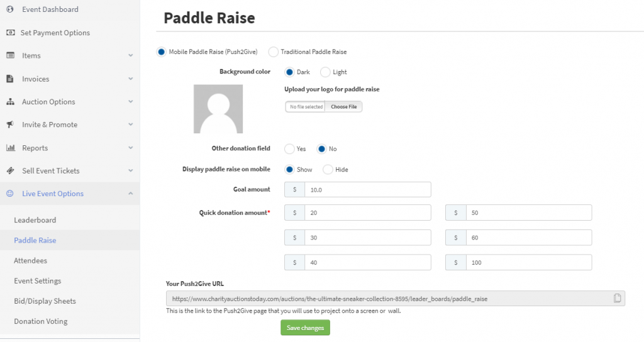Click the Invite & Promote megaphone icon
Screen dimensions: 644x342
pyautogui.click(x=10, y=124)
